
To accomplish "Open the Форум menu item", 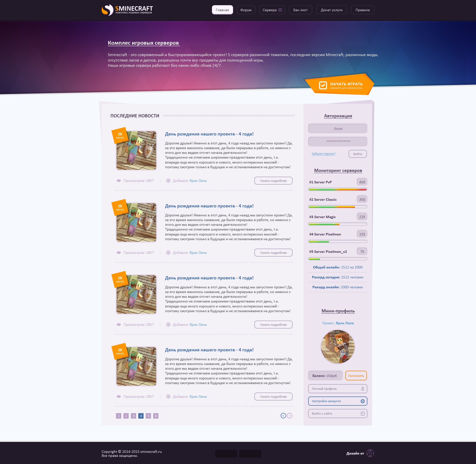I will [246, 10].
